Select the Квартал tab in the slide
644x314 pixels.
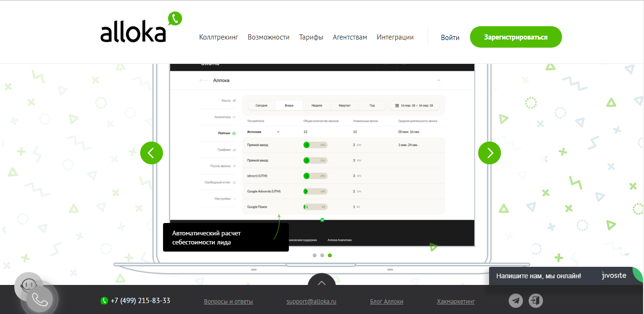344,105
